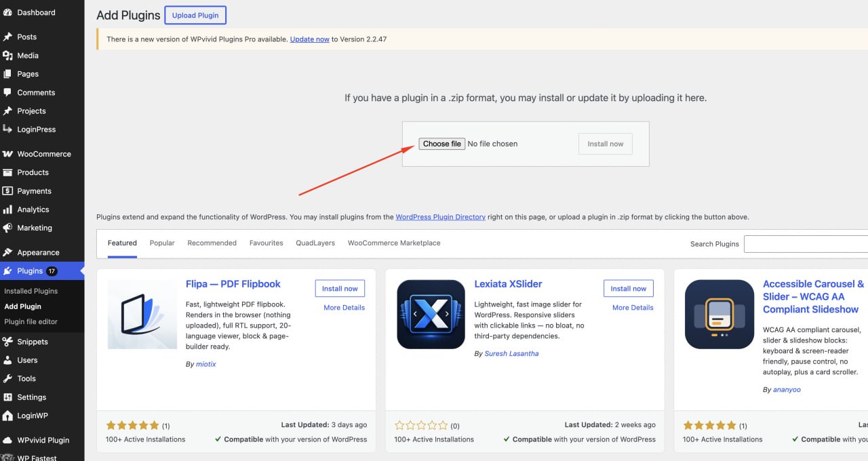Open author Suresh Lasantha link
Screen dimensions: 868x461
pos(512,353)
